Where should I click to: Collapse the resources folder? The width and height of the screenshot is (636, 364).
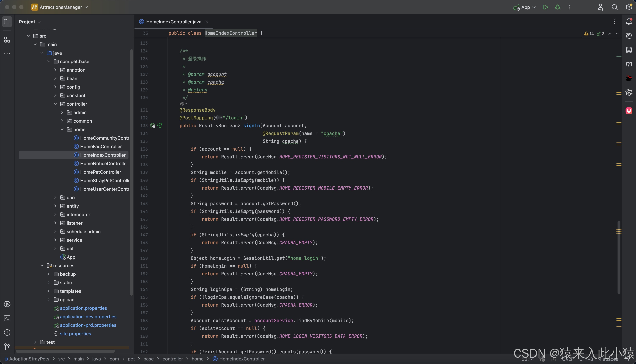click(42, 265)
